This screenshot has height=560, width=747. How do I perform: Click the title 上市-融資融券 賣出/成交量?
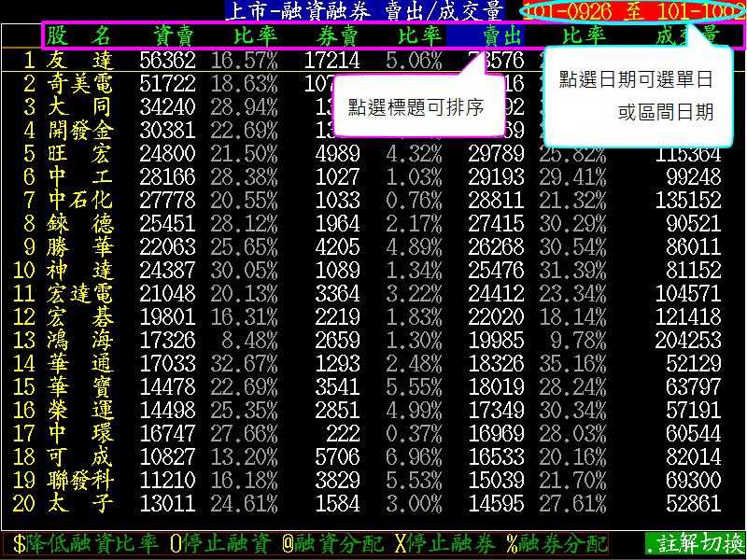pos(365,11)
